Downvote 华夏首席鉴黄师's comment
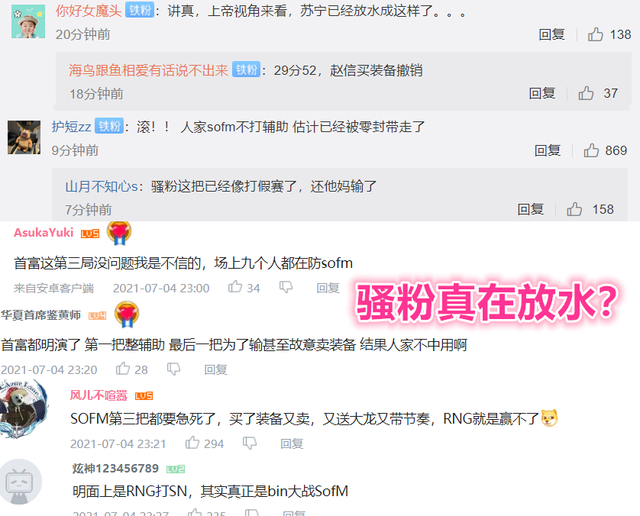This screenshot has height=516, width=640. pos(173,369)
